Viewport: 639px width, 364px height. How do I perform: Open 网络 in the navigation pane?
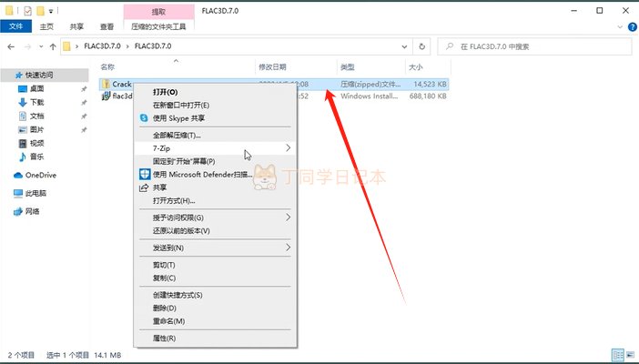click(x=32, y=211)
